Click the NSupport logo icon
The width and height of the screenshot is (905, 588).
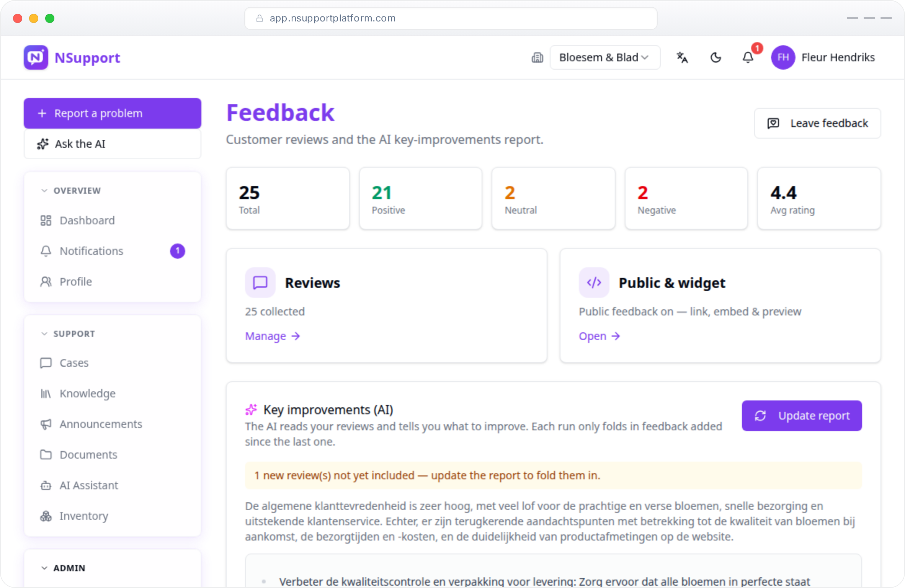point(36,57)
